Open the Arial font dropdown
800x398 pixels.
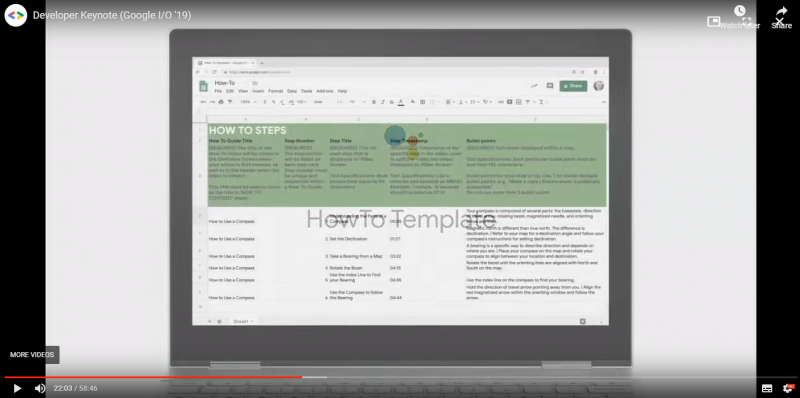(x=327, y=102)
